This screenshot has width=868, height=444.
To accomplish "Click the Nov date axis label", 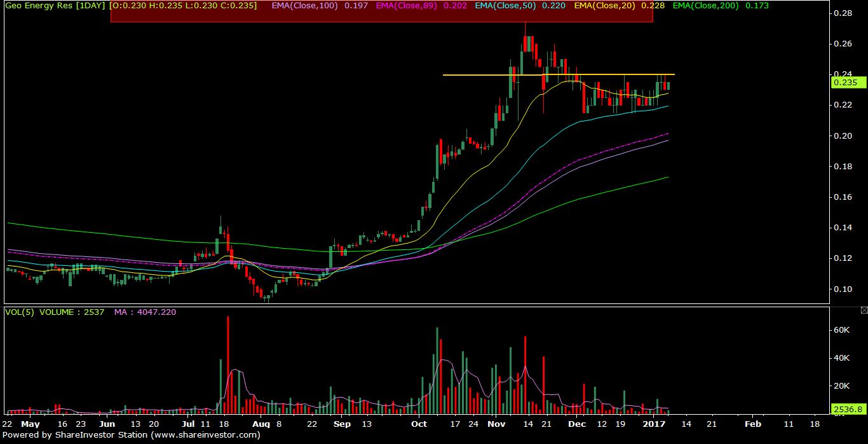I will (496, 424).
